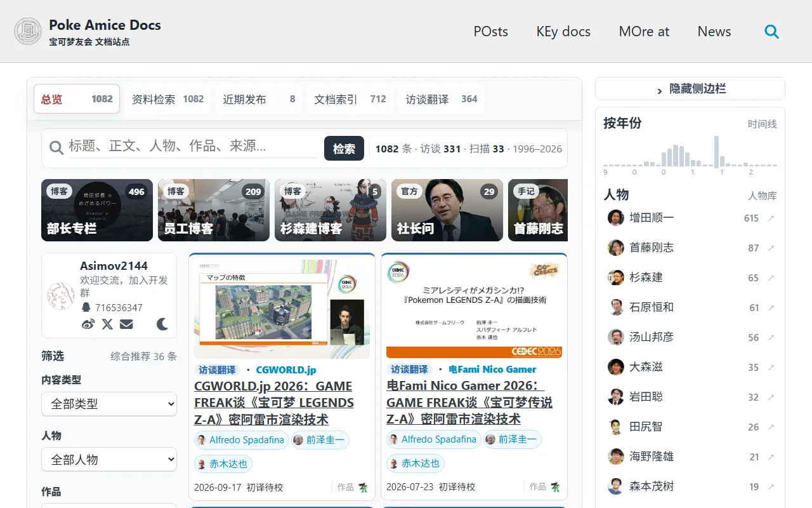Click the 检索 search button
Image resolution: width=812 pixels, height=508 pixels.
tap(344, 149)
